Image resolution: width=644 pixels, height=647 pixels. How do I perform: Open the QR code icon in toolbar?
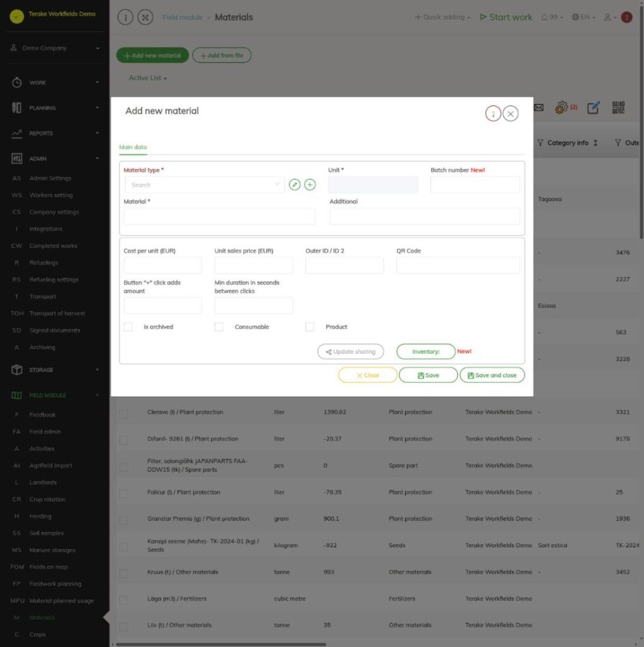(x=618, y=107)
